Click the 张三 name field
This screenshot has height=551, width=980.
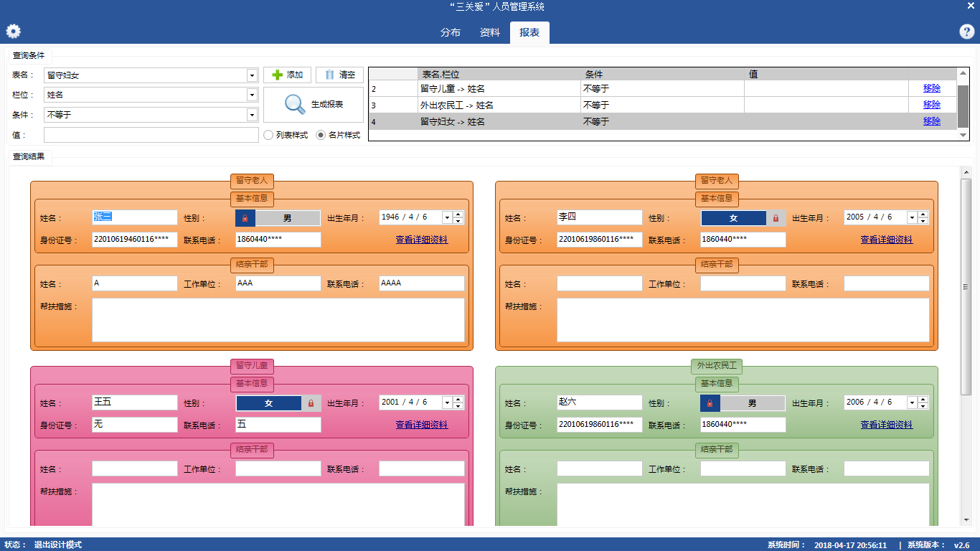[135, 217]
